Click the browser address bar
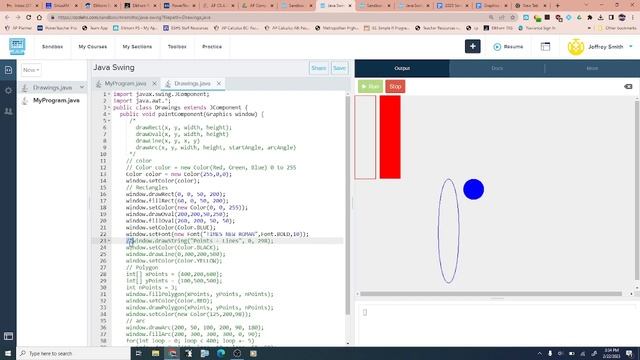 (x=269, y=18)
